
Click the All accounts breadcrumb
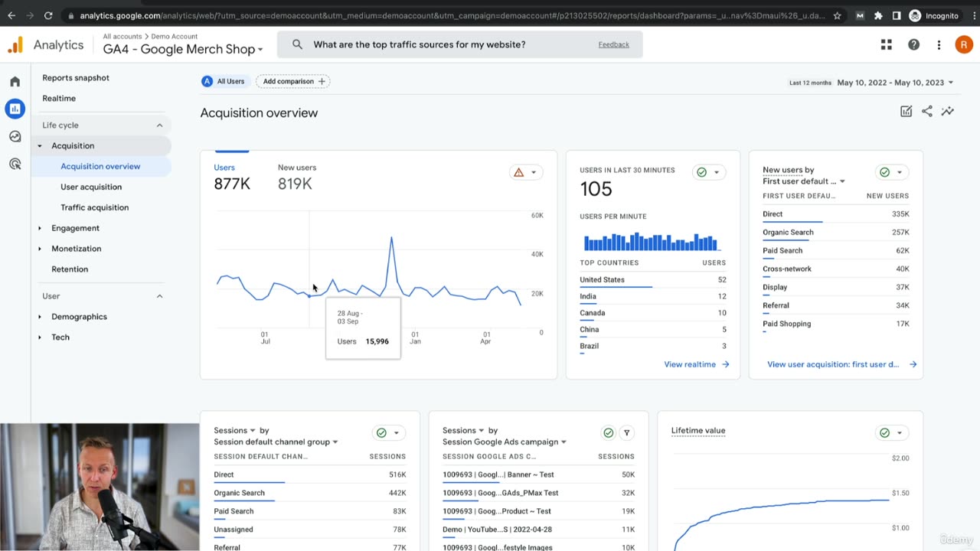[122, 37]
